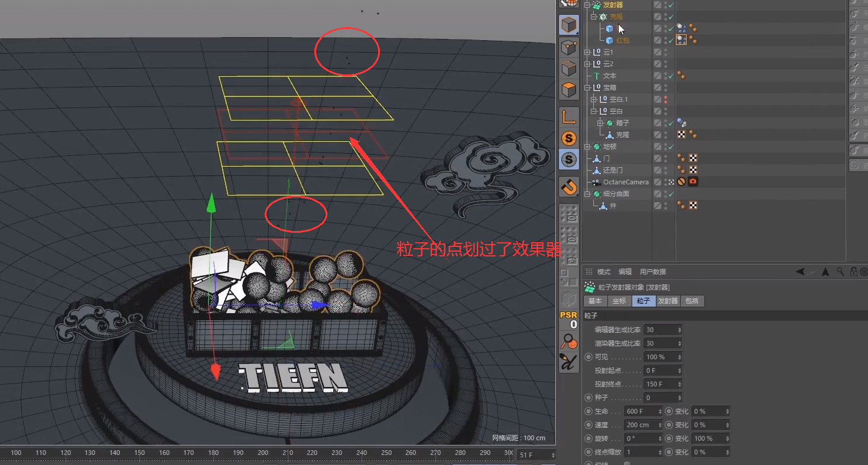
Task: Collapse the 细分曲面 object
Action: coord(587,194)
